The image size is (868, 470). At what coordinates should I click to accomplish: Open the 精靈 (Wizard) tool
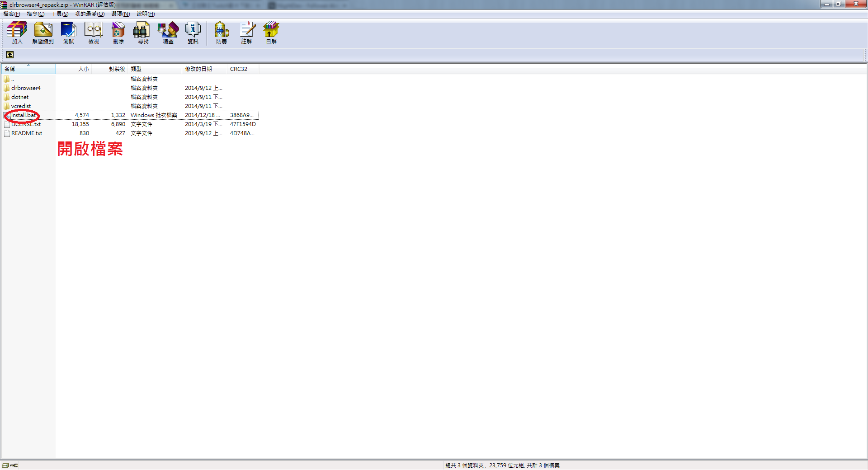[168, 33]
